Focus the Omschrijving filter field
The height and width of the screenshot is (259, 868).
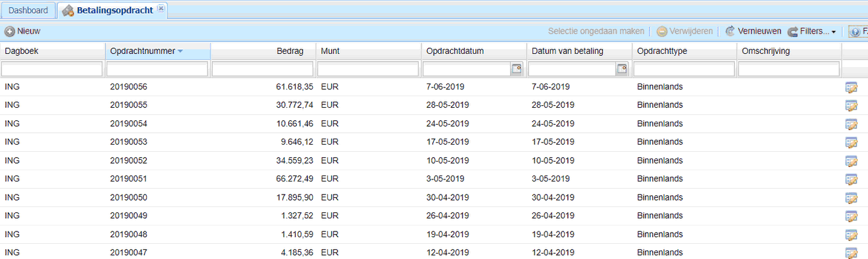(789, 69)
